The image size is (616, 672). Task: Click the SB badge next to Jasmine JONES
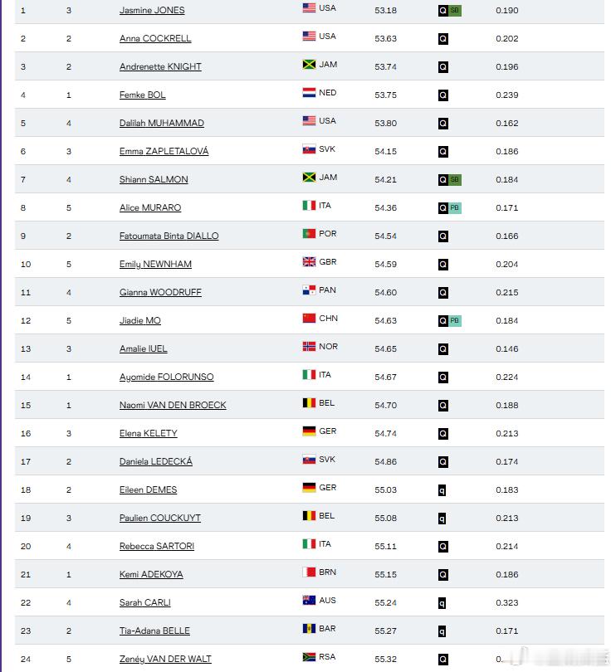[455, 10]
